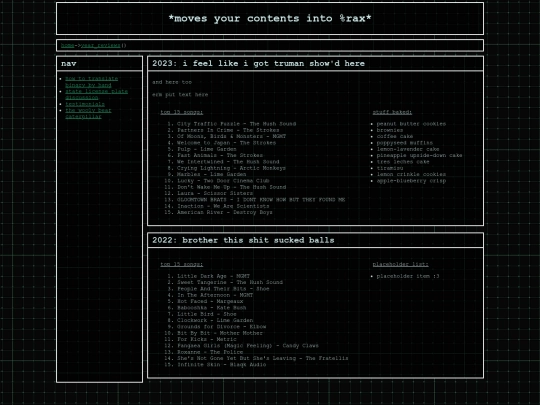Click the '2022: brother this shit sucked balls' heading
Viewport: 540px width, 405px height.
pos(243,240)
